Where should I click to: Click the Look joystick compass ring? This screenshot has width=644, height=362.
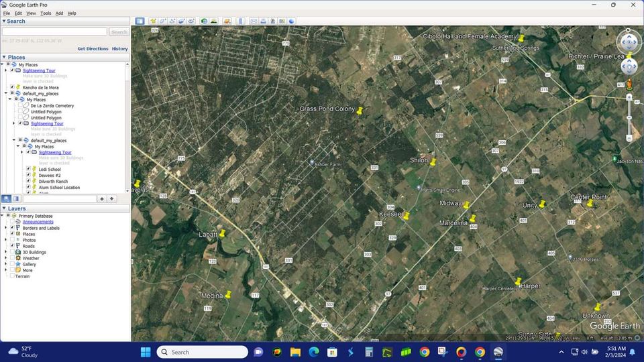[629, 42]
